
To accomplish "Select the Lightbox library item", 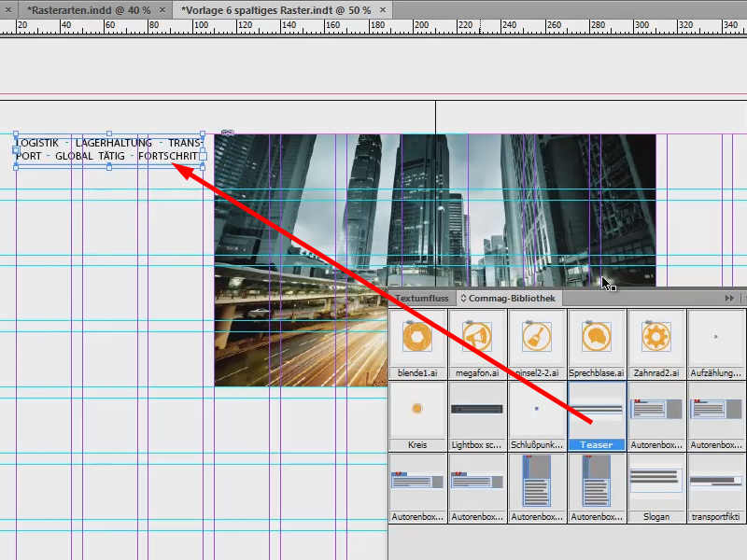I will [x=476, y=411].
